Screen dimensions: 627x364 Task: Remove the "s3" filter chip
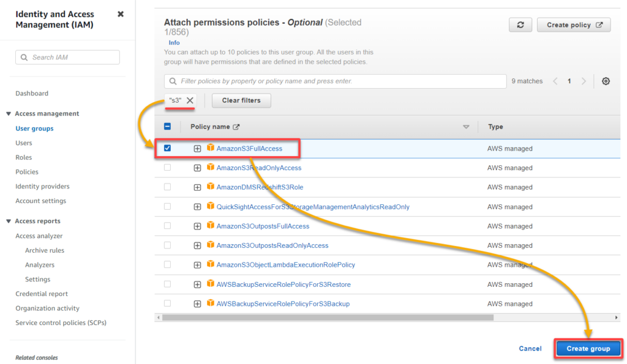[x=190, y=100]
